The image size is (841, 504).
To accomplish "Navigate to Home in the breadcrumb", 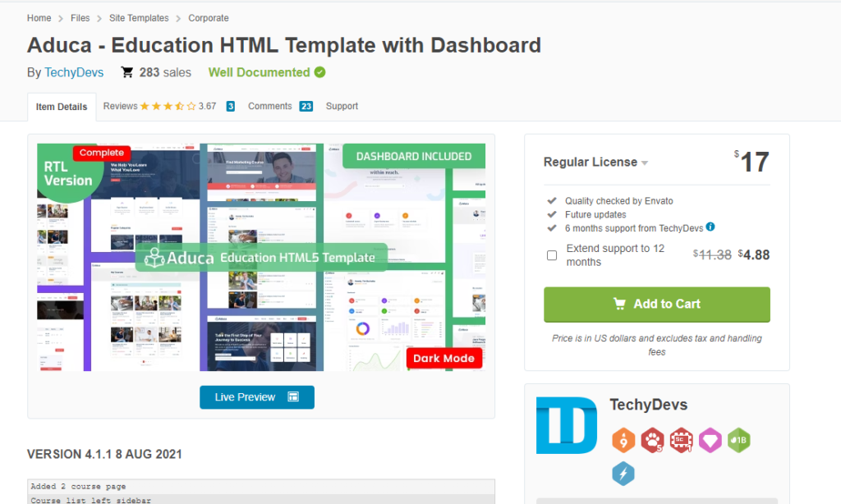I will 39,18.
